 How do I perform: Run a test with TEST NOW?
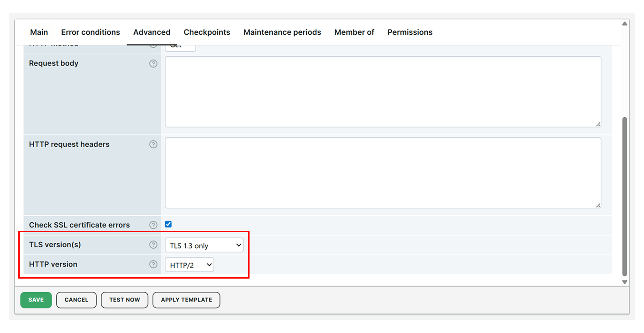(124, 300)
